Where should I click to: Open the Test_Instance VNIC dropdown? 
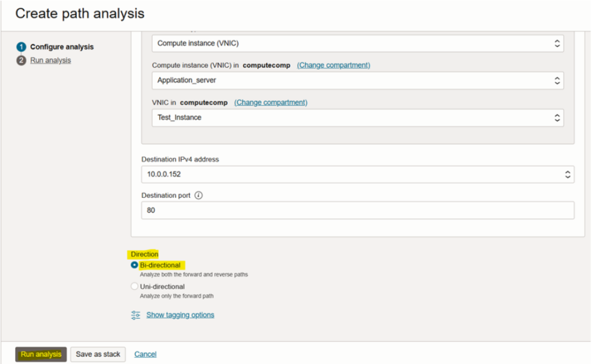(x=357, y=117)
